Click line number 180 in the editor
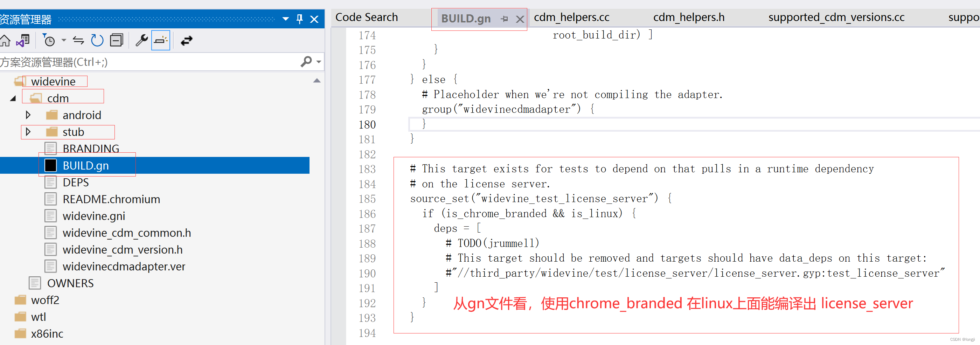Image resolution: width=980 pixels, height=345 pixels. tap(367, 124)
